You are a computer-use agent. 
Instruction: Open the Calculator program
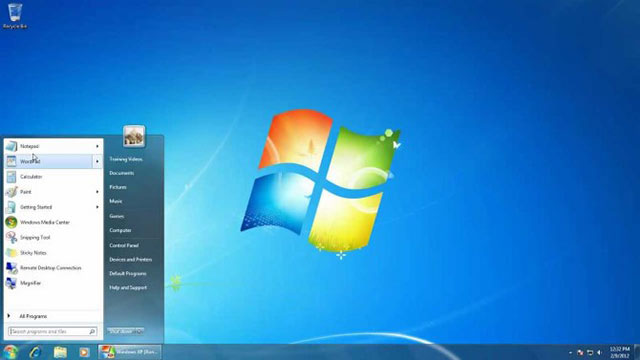[x=53, y=176]
